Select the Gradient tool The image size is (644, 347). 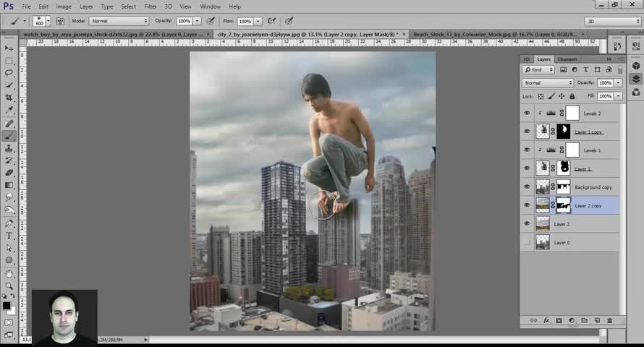[x=9, y=185]
